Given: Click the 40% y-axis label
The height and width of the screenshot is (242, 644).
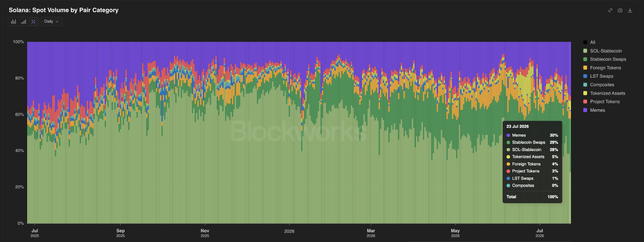Looking at the screenshot, I should point(19,151).
